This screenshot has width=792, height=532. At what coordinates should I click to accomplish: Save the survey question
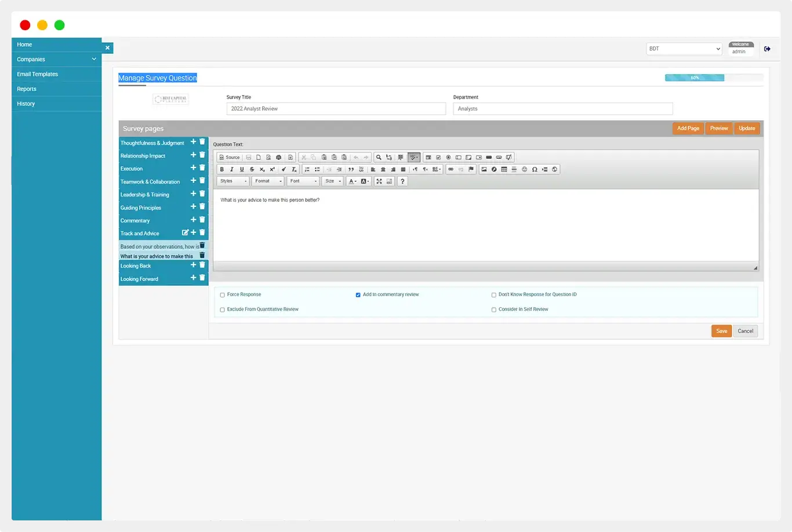[721, 330]
